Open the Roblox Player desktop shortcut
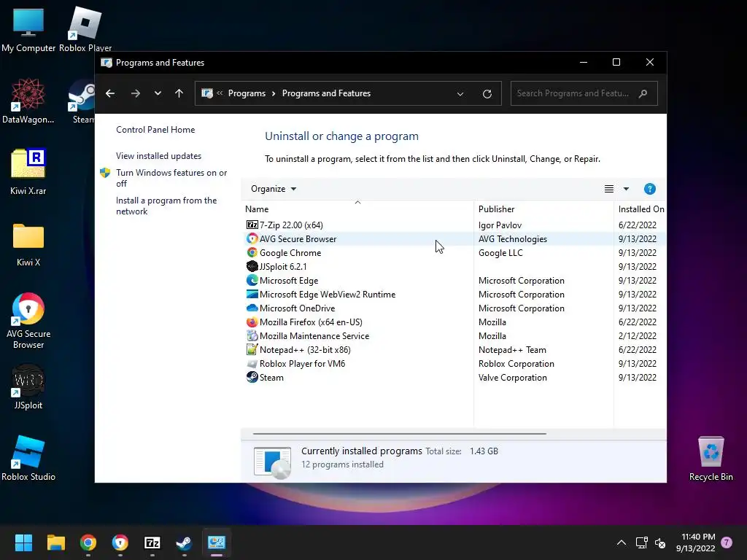747x560 pixels. click(x=85, y=30)
